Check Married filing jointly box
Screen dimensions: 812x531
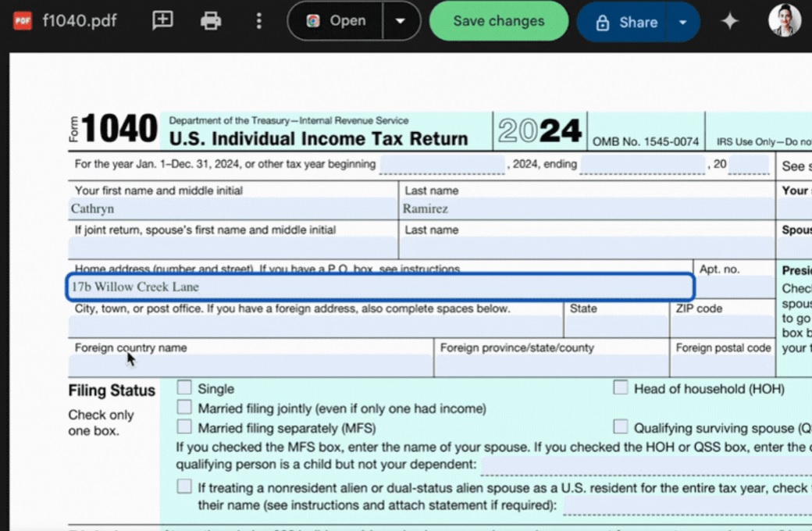coord(184,407)
